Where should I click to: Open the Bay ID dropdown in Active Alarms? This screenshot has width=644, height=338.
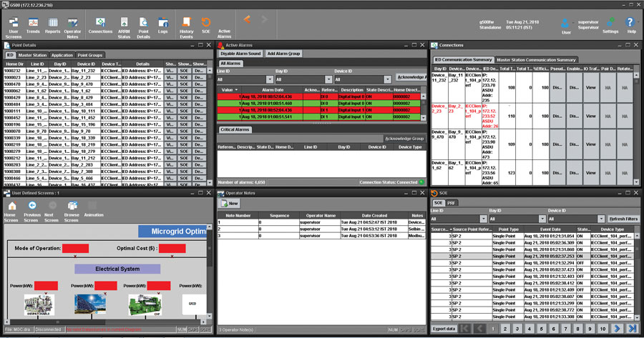coord(328,79)
